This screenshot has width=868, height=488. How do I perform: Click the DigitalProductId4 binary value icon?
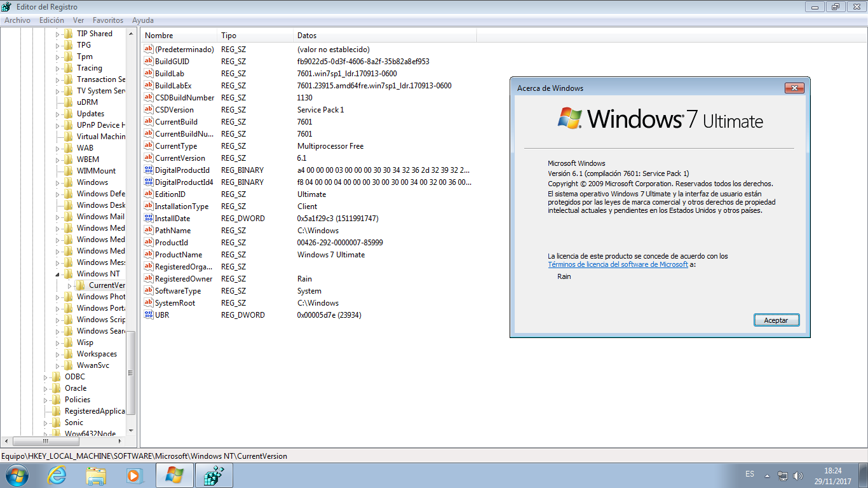[149, 182]
